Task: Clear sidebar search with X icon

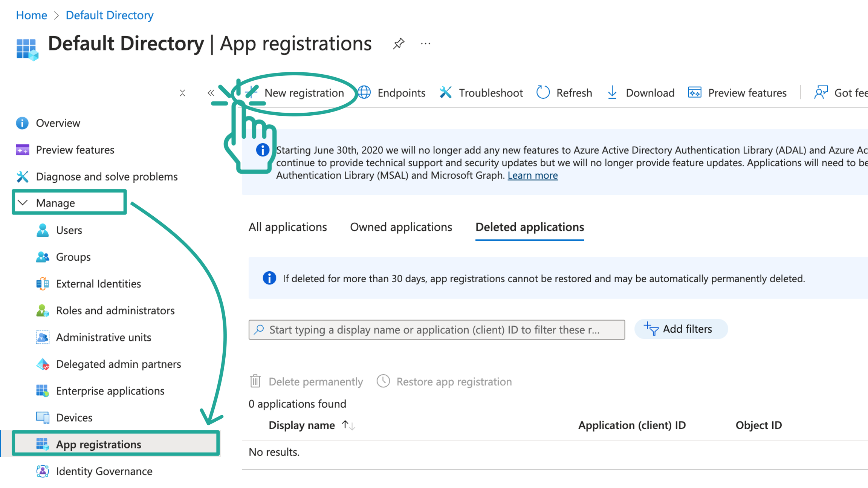Action: coord(182,93)
